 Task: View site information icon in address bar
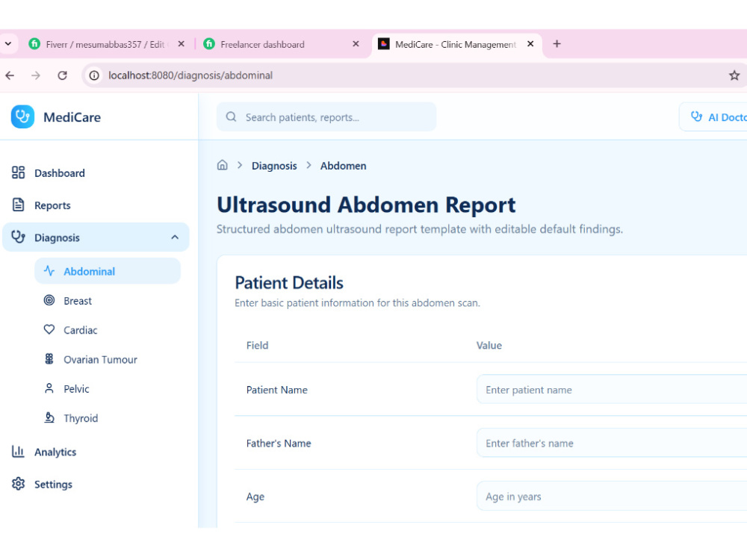point(94,75)
